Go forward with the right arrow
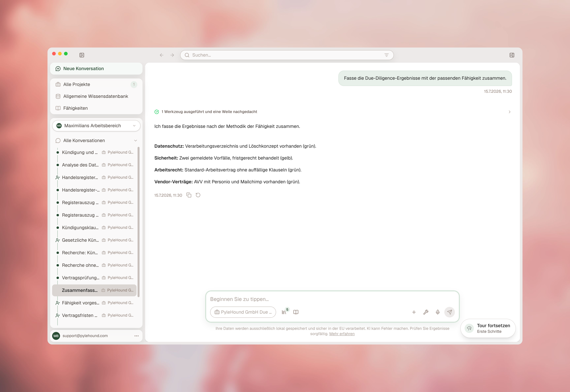Image resolution: width=570 pixels, height=392 pixels. click(x=172, y=55)
